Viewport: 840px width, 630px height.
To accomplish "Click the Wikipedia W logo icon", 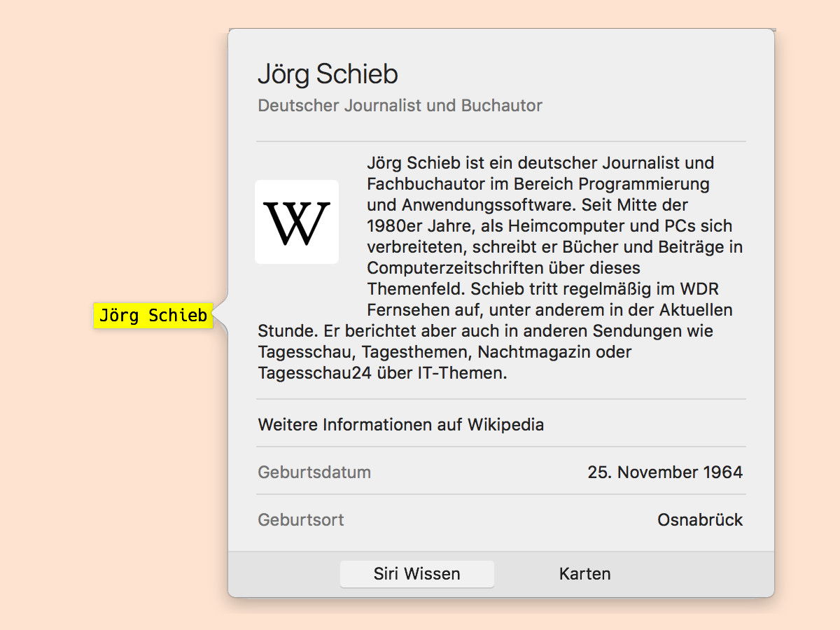I will click(x=297, y=222).
